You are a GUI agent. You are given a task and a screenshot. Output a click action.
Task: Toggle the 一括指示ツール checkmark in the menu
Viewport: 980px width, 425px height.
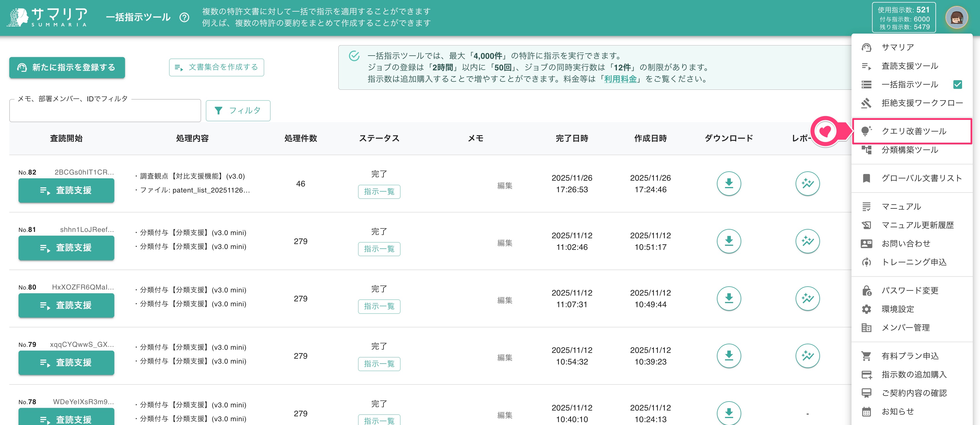(x=957, y=85)
